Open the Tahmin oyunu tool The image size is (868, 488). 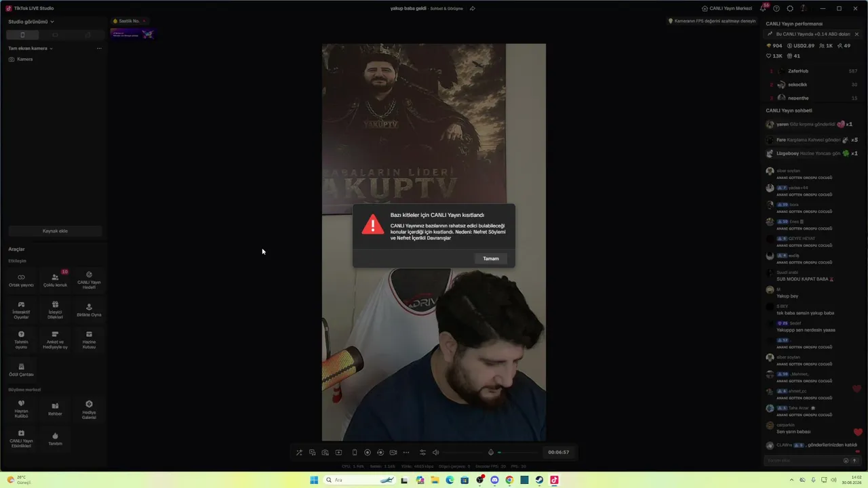coord(21,340)
